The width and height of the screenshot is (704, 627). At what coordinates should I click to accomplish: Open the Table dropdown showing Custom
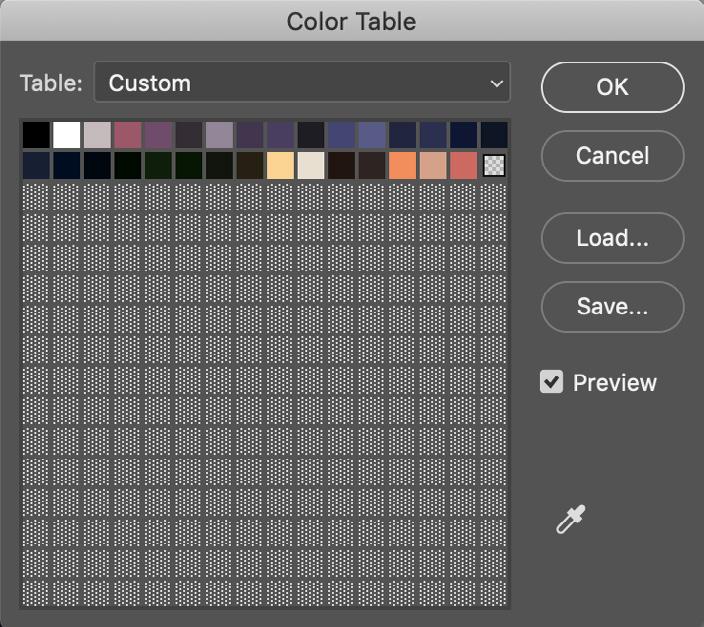click(302, 83)
